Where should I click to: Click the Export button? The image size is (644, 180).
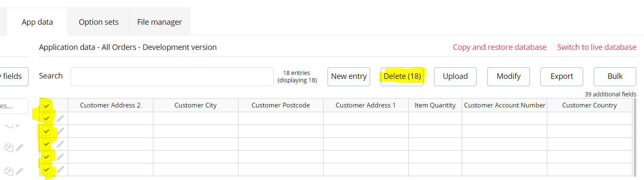click(561, 76)
